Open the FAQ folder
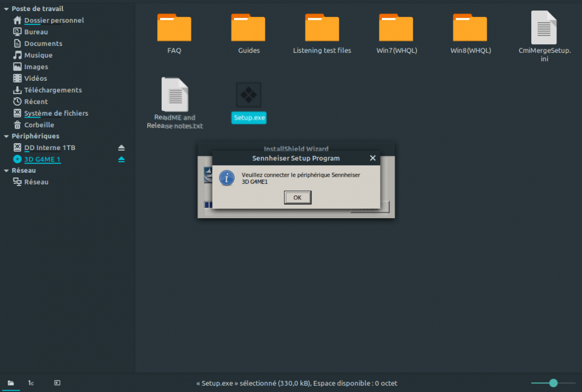The image size is (582, 392). [x=173, y=27]
